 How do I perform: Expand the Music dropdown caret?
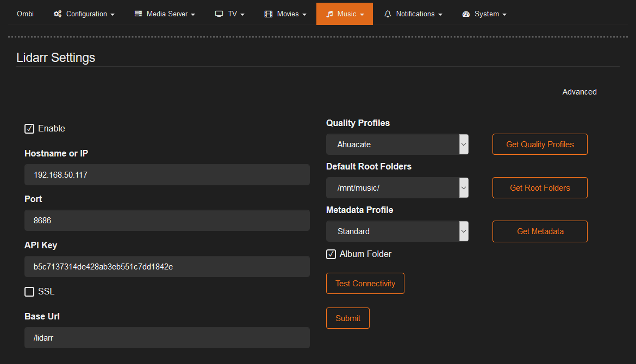(362, 14)
